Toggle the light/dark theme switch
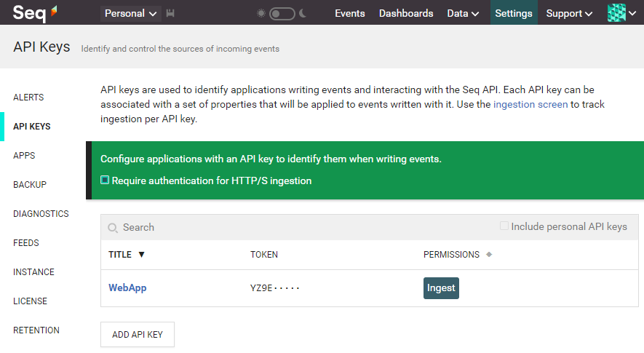Image resolution: width=644 pixels, height=353 pixels. point(282,14)
